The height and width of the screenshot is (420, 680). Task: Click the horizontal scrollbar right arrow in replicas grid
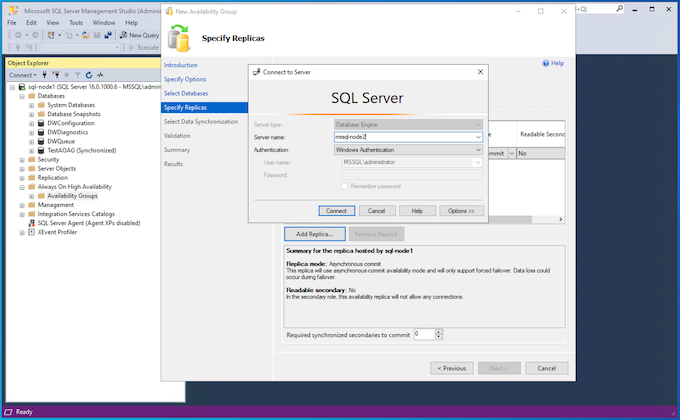[x=560, y=220]
